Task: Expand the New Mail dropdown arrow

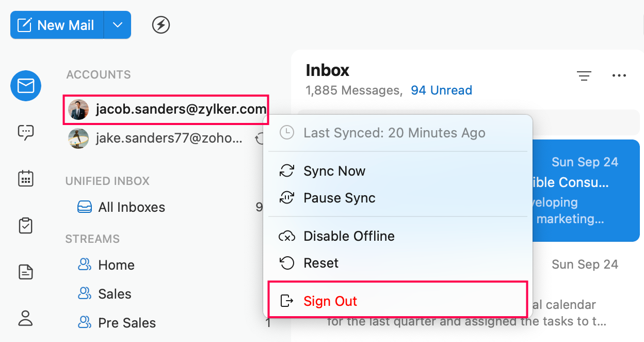Action: [118, 25]
